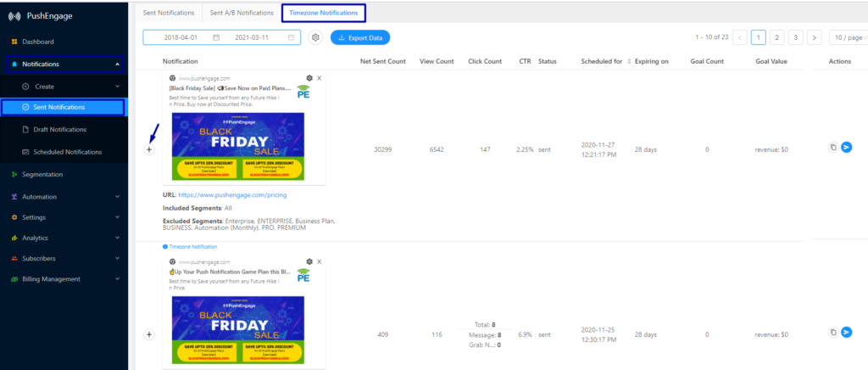
Task: Click the Net Sent Count column header
Action: pos(383,61)
